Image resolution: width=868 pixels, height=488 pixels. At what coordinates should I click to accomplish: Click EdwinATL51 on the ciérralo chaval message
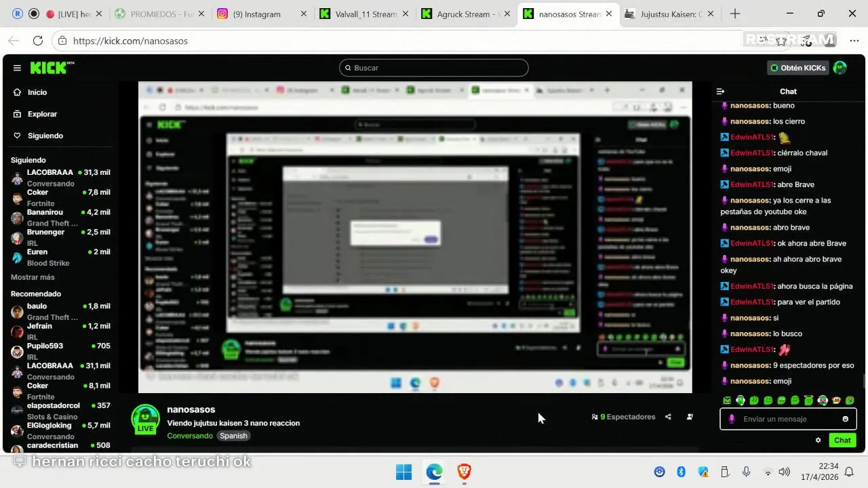(752, 152)
